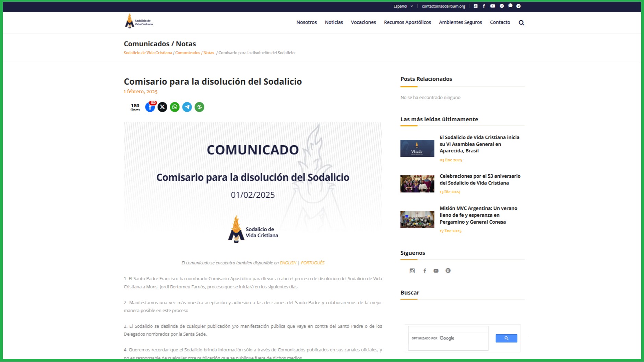Open Spotify icon under Síguenos
644x362 pixels.
[448, 271]
